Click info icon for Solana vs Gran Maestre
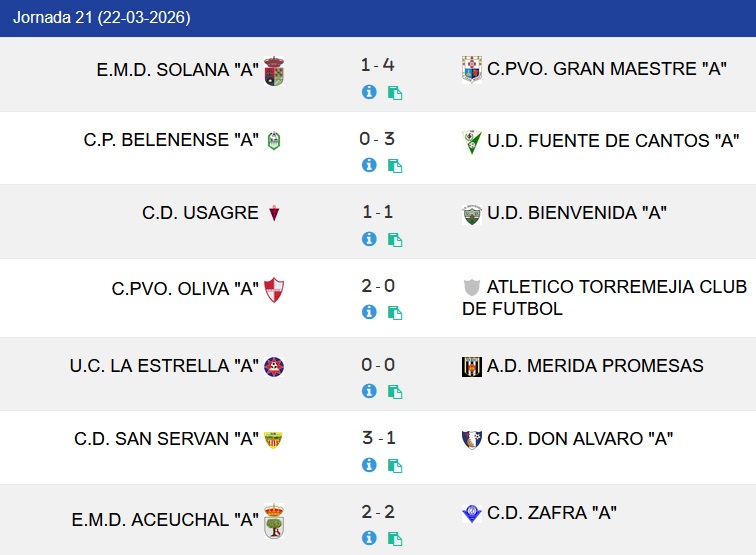Viewport: 756px width, 555px height. coord(369,92)
